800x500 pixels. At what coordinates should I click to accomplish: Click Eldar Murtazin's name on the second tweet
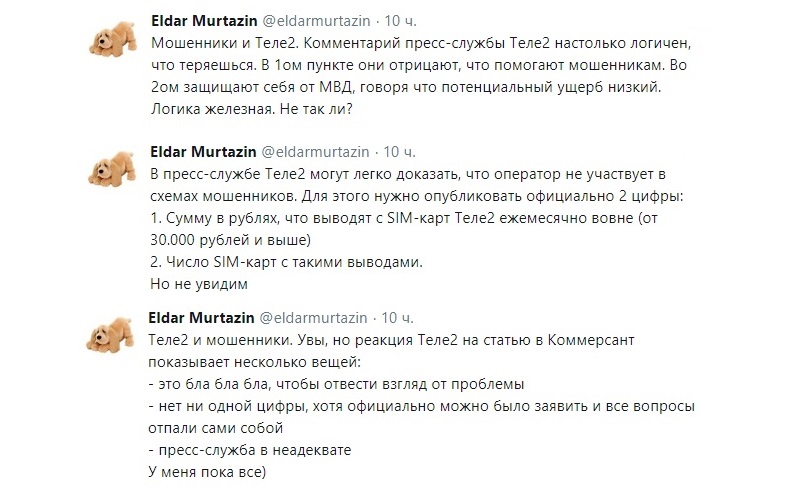coord(199,151)
